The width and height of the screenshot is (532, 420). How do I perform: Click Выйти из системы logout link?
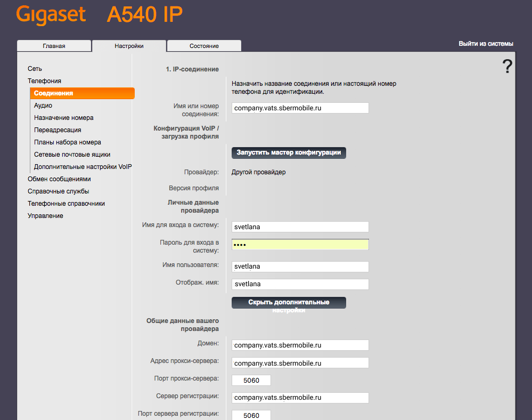[x=486, y=44]
